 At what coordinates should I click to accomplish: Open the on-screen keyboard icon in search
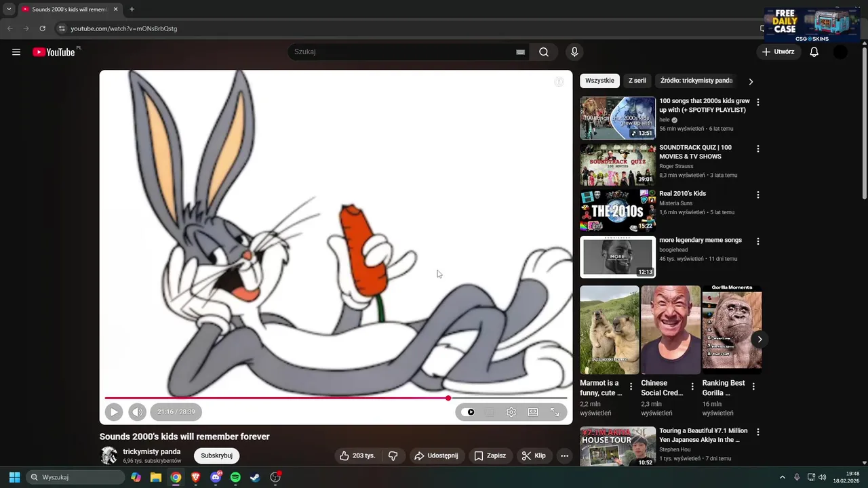(x=520, y=52)
